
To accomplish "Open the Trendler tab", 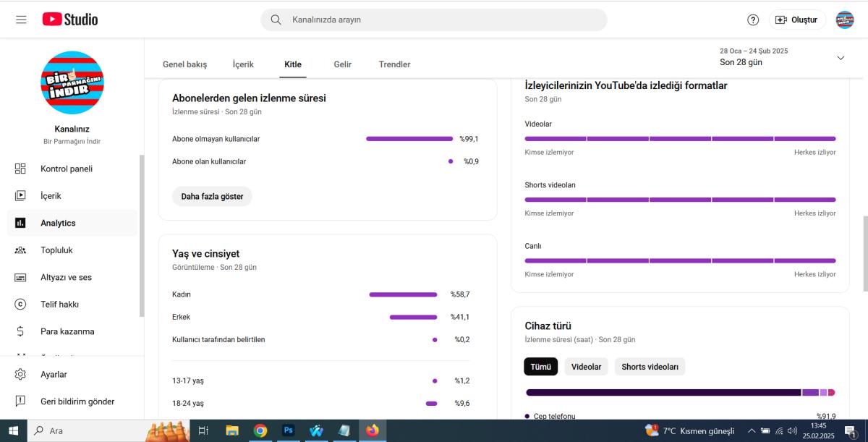I will tap(394, 64).
